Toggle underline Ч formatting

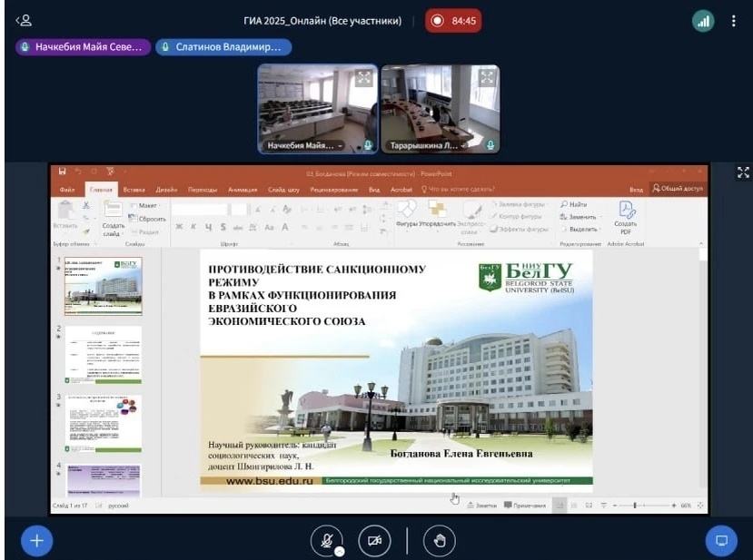tap(208, 227)
